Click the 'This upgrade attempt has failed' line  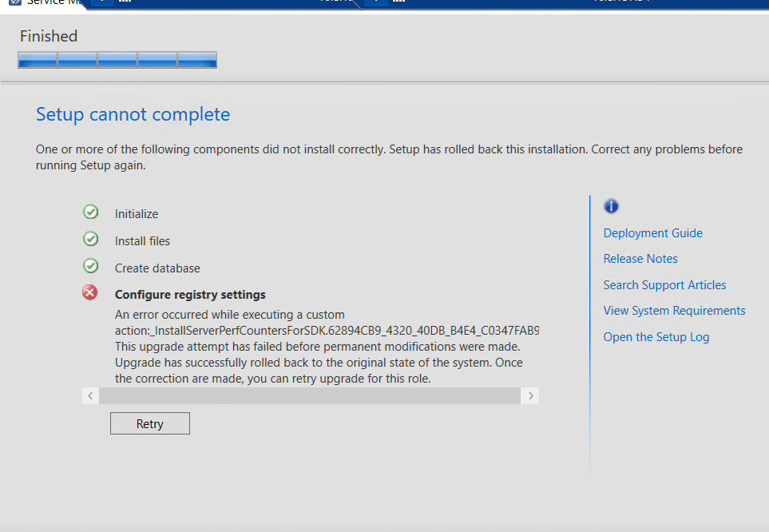[x=317, y=347]
